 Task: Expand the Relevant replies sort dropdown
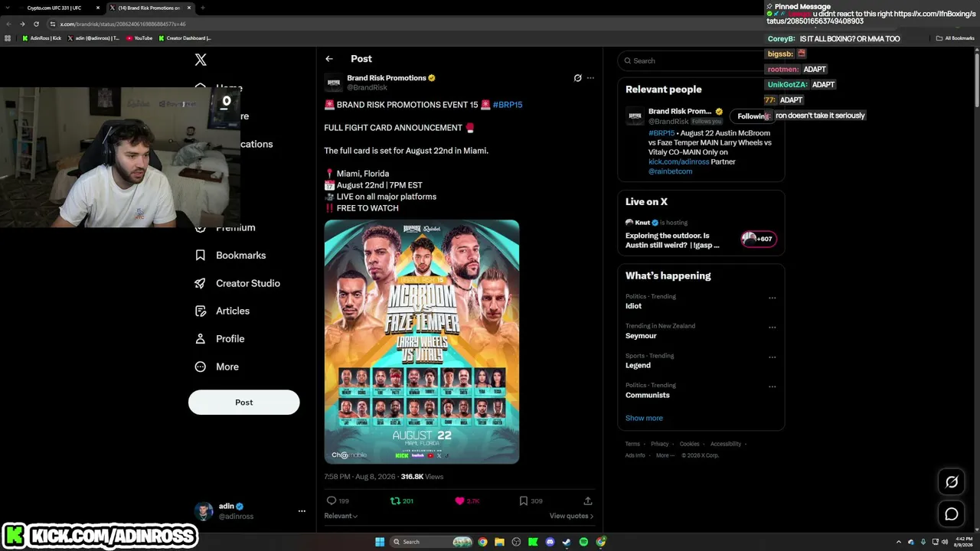click(x=341, y=516)
